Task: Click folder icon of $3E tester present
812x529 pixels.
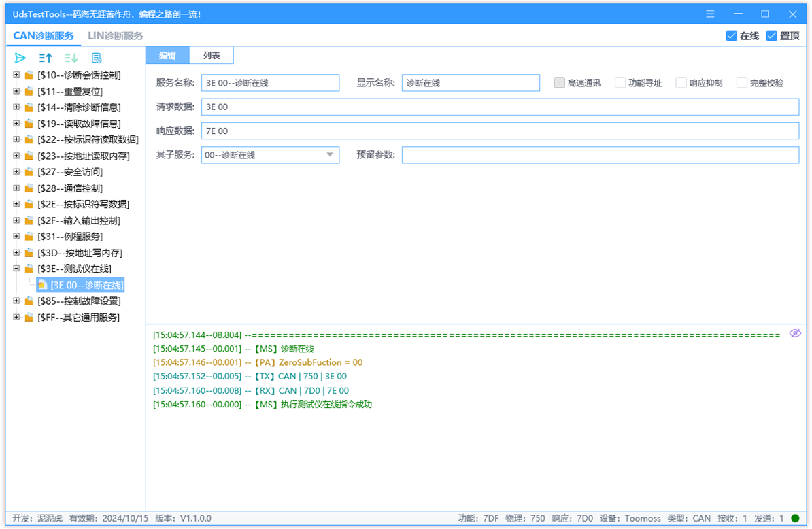Action: [29, 269]
